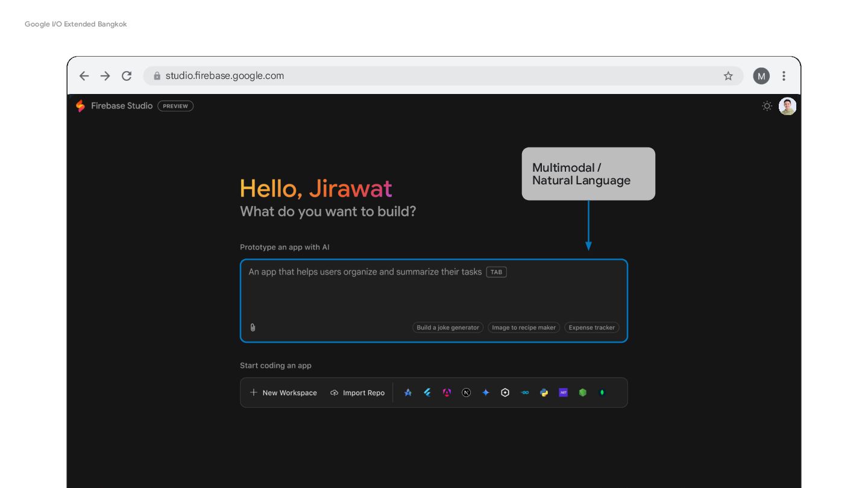Click the lock site info icon

(x=157, y=76)
